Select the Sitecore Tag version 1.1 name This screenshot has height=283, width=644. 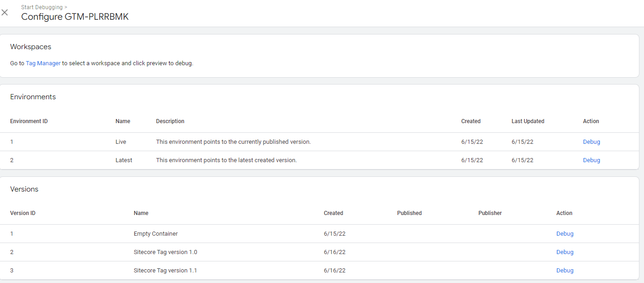tap(165, 271)
